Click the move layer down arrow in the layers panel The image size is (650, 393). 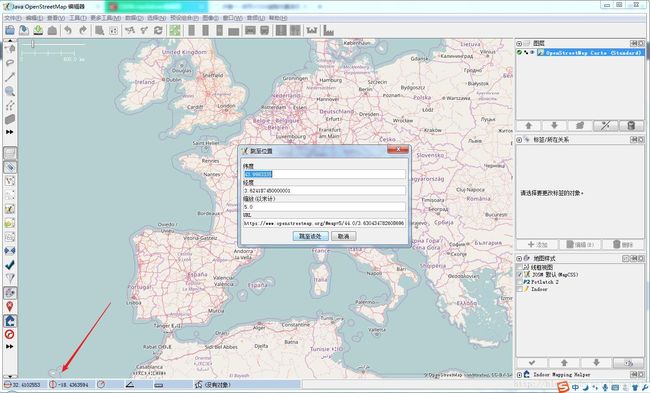[554, 126]
